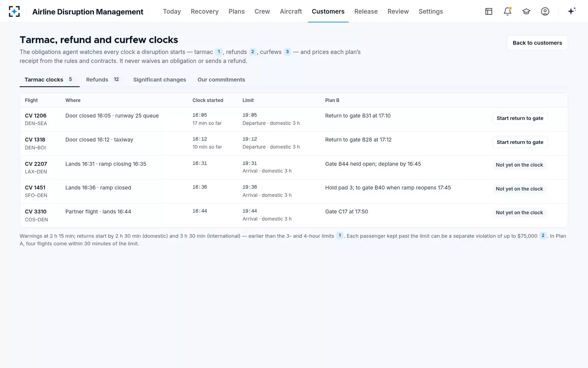Select flight CV 1318 in the table
This screenshot has width=588, height=368.
(x=294, y=144)
